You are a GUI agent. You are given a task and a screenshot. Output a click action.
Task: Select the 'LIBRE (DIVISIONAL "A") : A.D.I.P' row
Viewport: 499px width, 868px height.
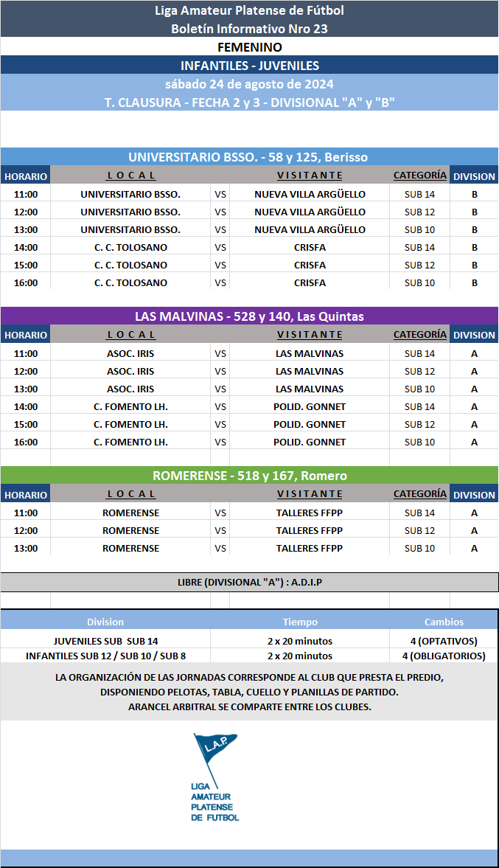[x=249, y=582]
